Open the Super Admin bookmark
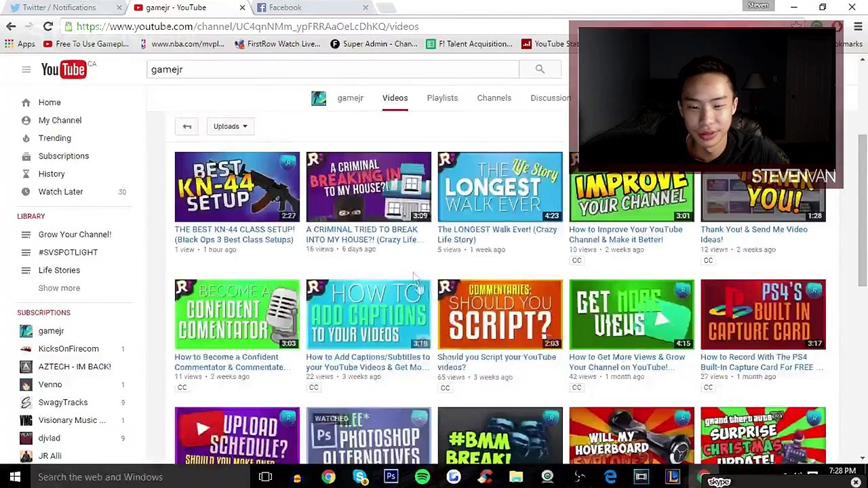Viewport: 868px width, 488px height. click(374, 44)
